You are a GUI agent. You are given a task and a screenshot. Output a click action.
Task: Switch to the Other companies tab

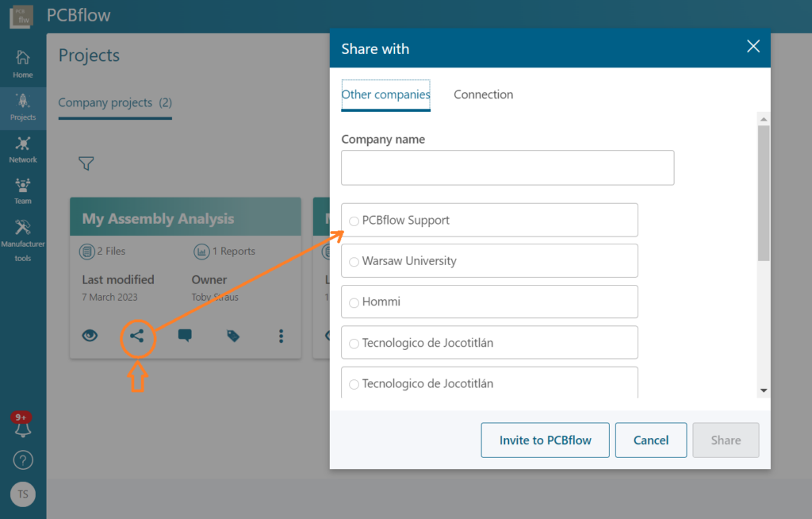[x=386, y=95]
